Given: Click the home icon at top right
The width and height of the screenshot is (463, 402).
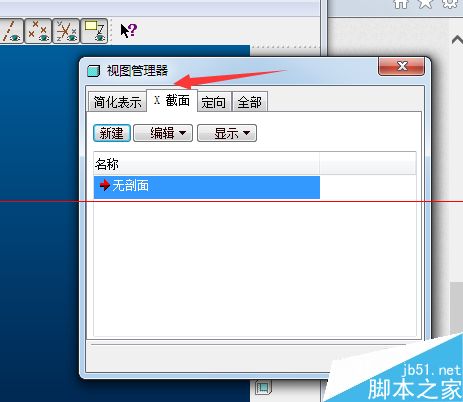Looking at the screenshot, I should coord(401,3).
